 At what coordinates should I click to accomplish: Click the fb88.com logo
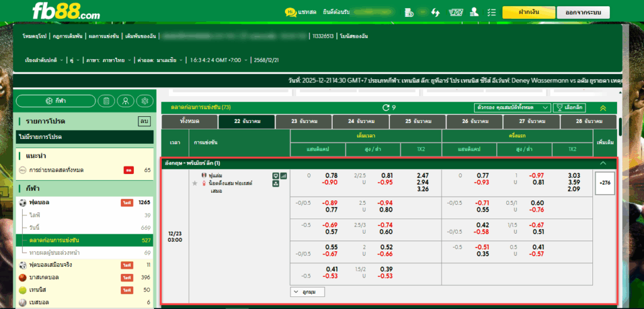pyautogui.click(x=65, y=11)
